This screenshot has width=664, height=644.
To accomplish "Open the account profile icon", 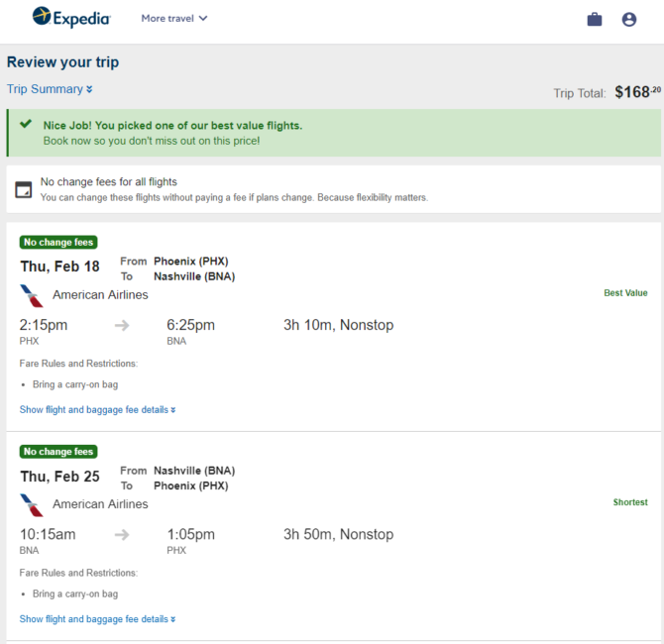I will point(629,19).
